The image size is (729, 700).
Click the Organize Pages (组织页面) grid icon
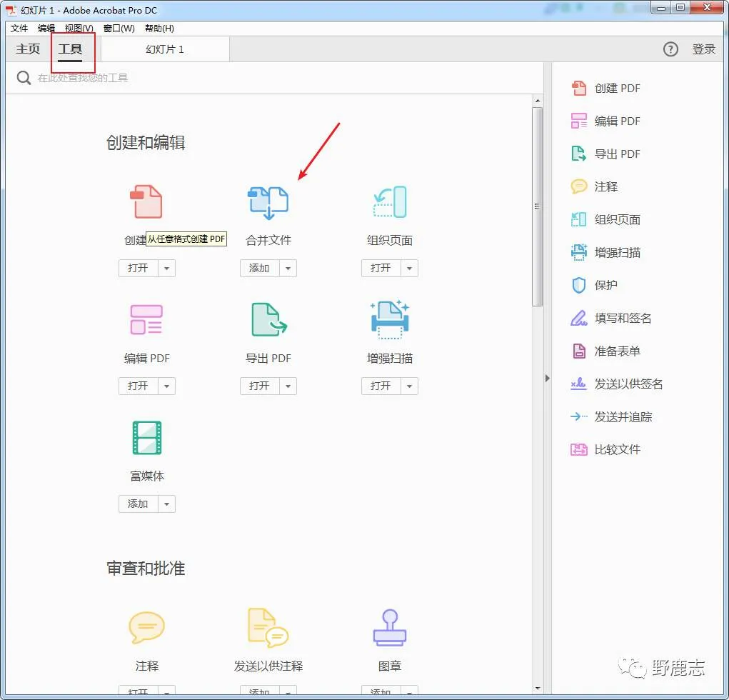[390, 201]
